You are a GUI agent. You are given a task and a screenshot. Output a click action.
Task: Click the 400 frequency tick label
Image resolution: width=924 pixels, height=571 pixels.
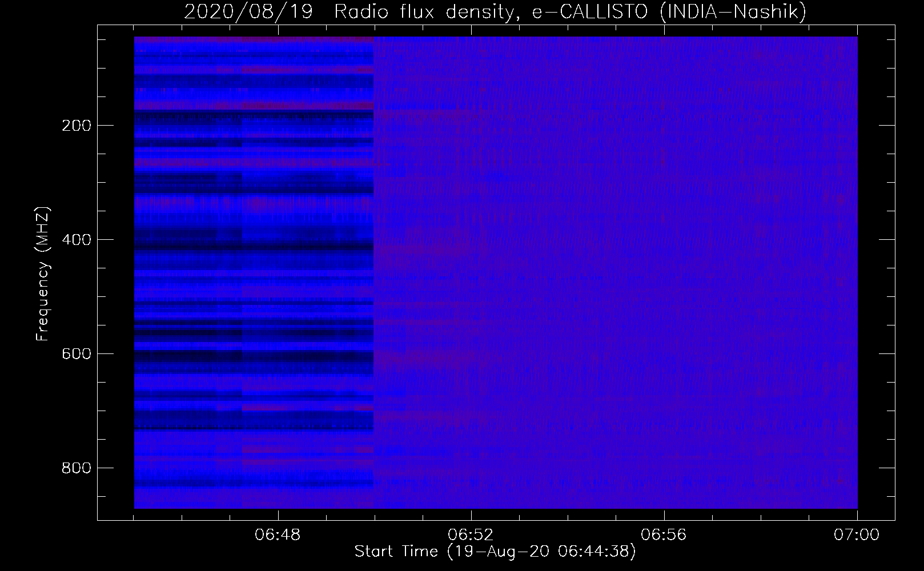76,240
